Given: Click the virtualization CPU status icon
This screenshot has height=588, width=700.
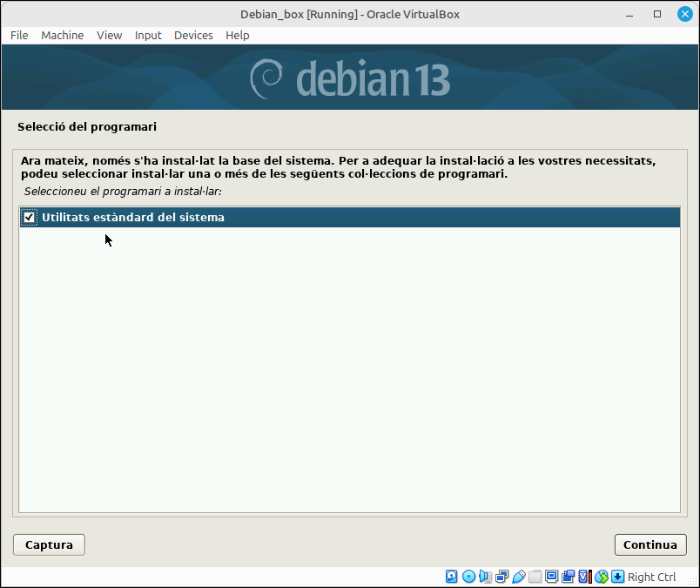Looking at the screenshot, I should pyautogui.click(x=585, y=577).
